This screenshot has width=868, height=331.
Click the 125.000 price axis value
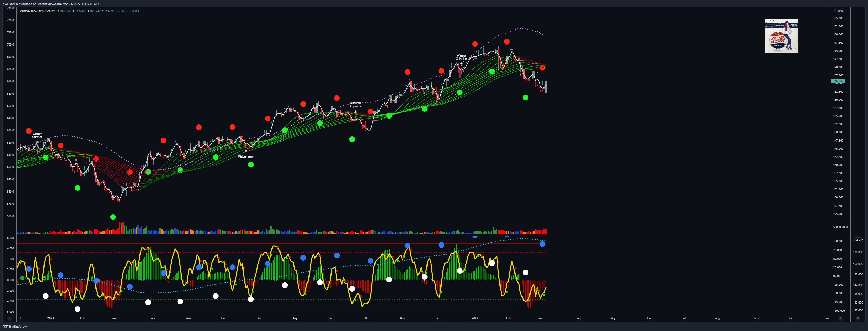pyautogui.click(x=838, y=214)
